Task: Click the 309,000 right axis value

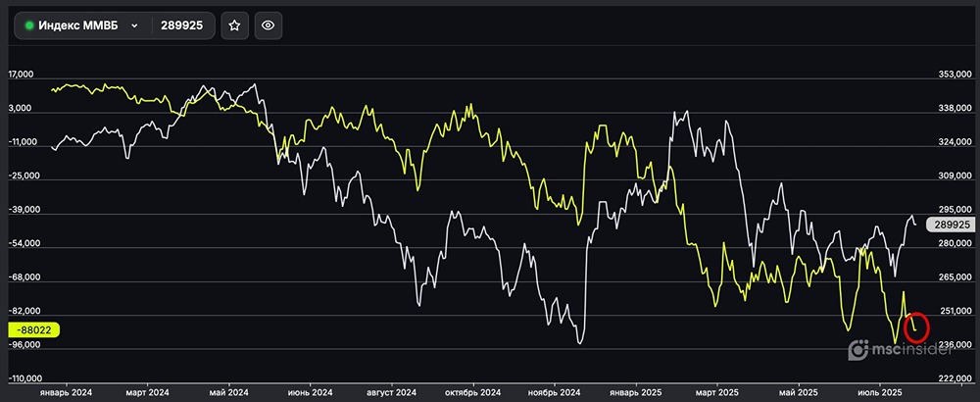Action: tap(954, 176)
